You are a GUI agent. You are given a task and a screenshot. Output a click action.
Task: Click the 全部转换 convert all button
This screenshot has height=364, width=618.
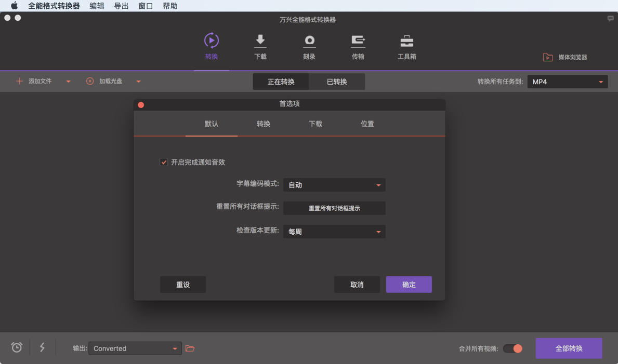coord(569,348)
